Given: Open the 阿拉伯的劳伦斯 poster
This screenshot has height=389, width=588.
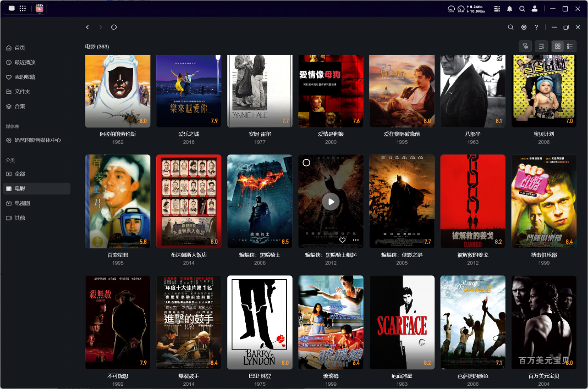Looking at the screenshot, I should coord(118,91).
